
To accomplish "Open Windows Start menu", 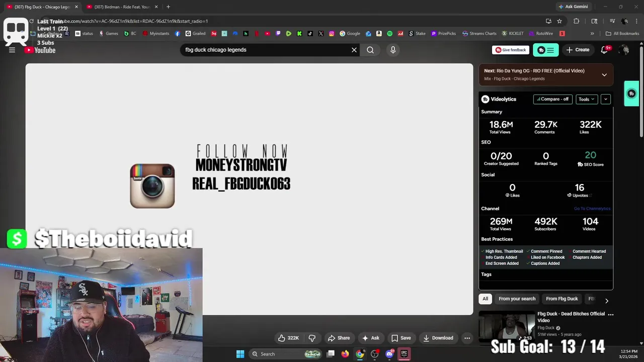I will pyautogui.click(x=240, y=354).
